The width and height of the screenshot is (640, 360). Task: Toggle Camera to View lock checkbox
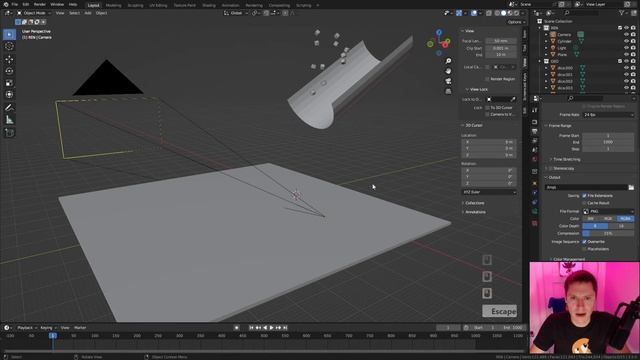pyautogui.click(x=487, y=115)
